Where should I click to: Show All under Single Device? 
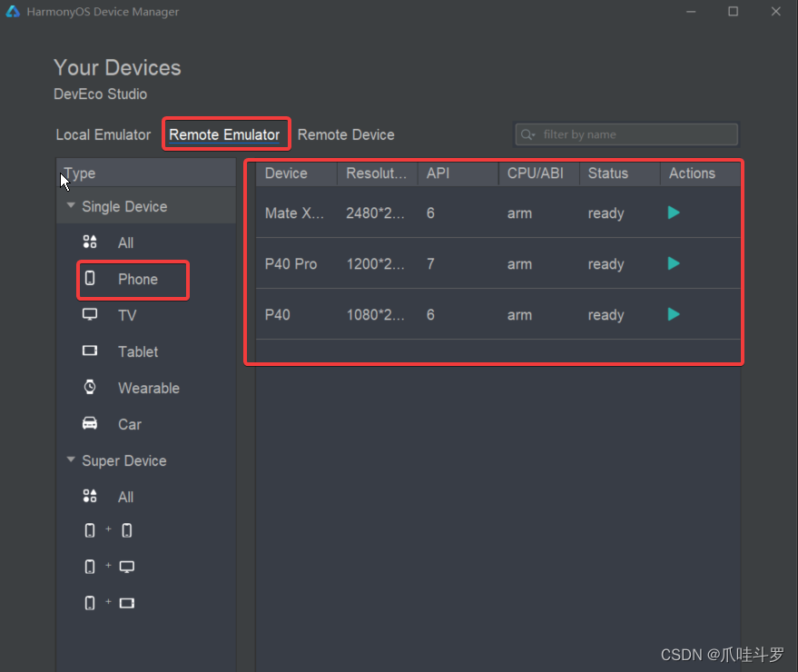point(125,242)
